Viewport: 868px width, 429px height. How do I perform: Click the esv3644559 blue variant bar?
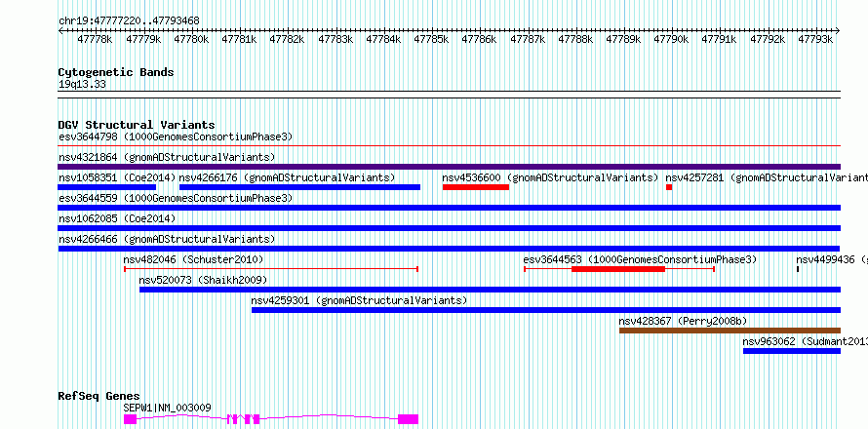pos(449,208)
